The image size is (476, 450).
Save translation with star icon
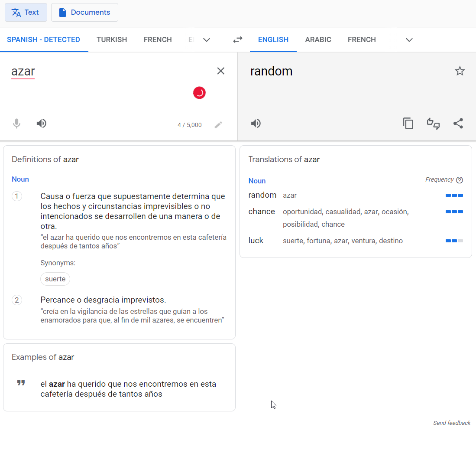[x=460, y=71]
